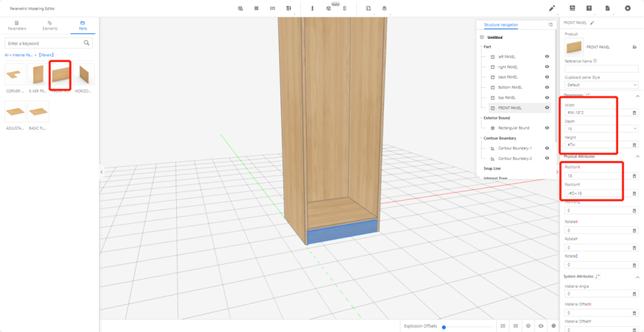Screen dimensions: 644x332
Task: Toggle visibility of Rectangular Bound
Action: (x=547, y=128)
